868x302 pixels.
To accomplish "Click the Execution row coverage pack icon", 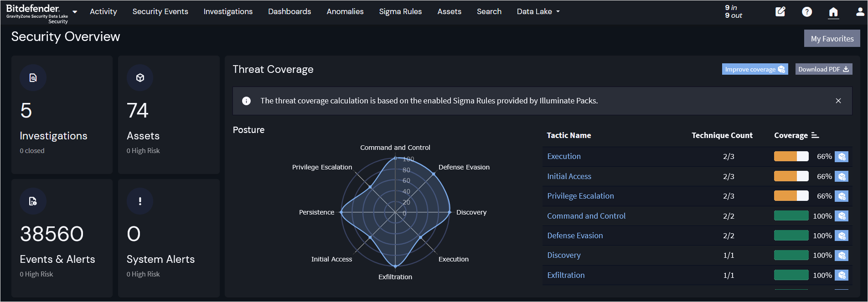I will [x=842, y=157].
